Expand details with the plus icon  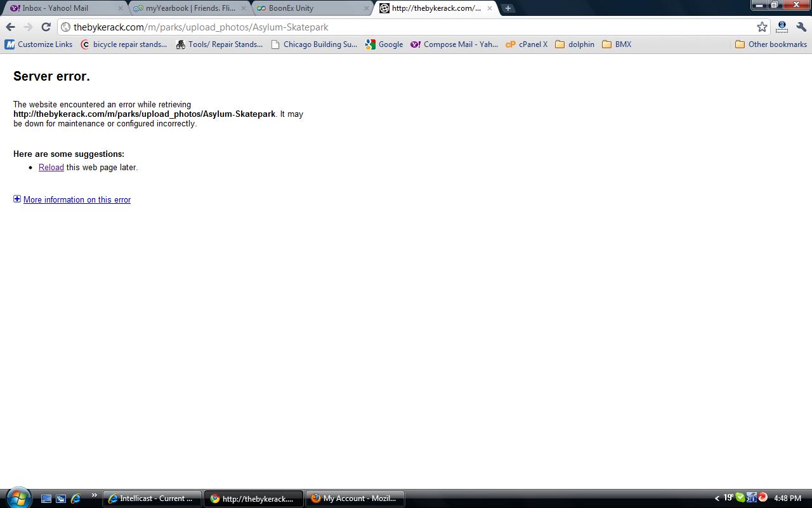(x=17, y=199)
